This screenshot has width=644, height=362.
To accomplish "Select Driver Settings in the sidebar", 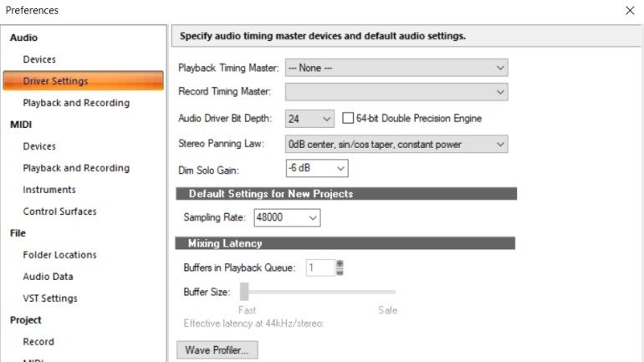I will [55, 81].
